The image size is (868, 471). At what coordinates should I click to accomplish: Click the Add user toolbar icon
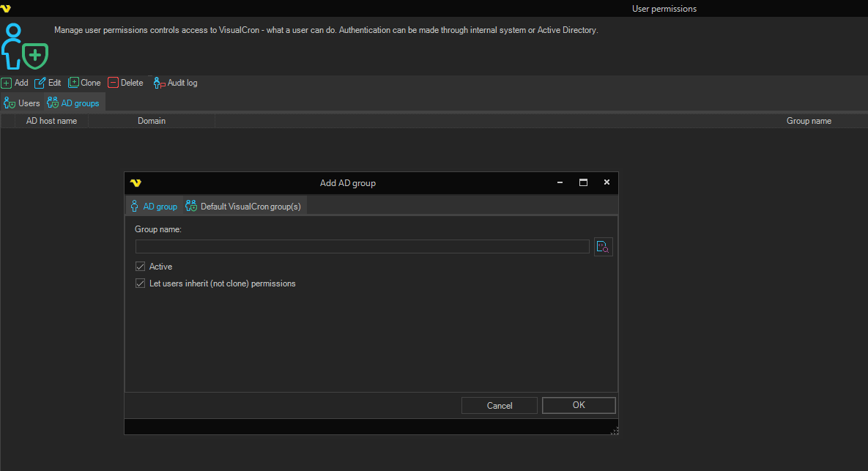[7, 83]
